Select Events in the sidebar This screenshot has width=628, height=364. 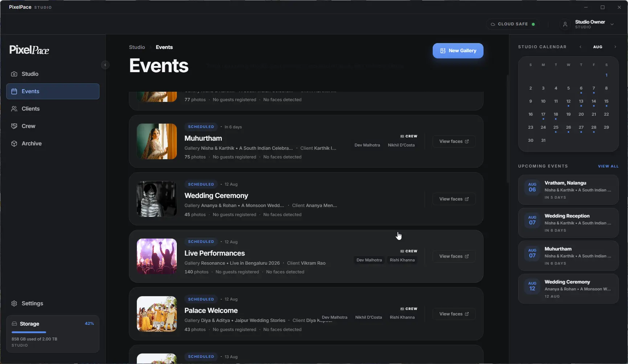53,91
